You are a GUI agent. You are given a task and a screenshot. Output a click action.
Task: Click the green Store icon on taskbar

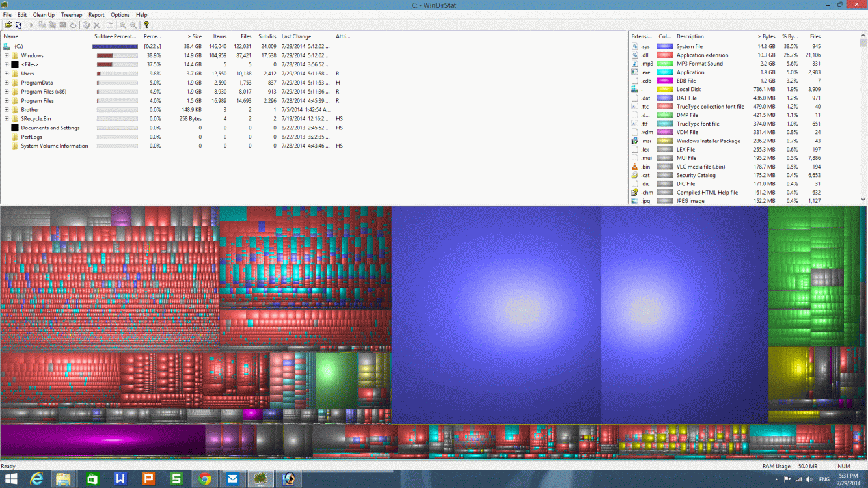click(92, 479)
